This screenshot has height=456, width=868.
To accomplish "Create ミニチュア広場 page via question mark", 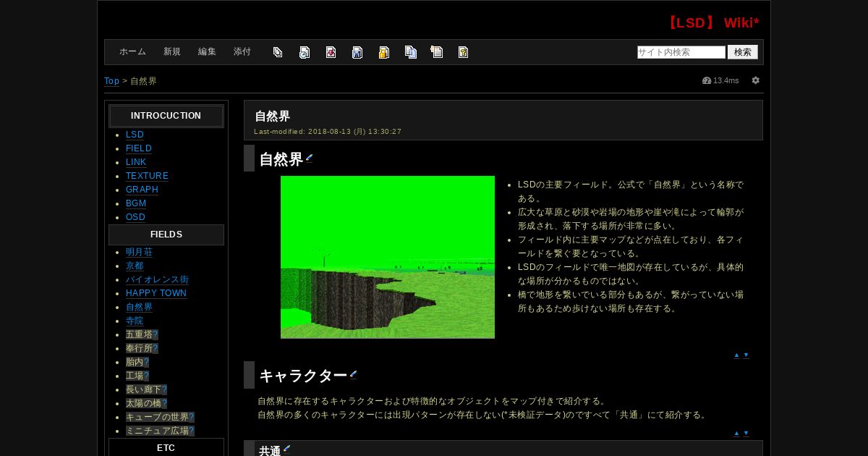I will click(x=192, y=431).
